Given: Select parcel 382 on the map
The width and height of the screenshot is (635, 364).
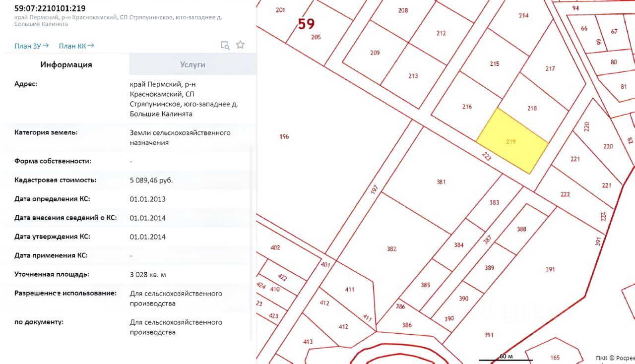Looking at the screenshot, I should pyautogui.click(x=391, y=249).
